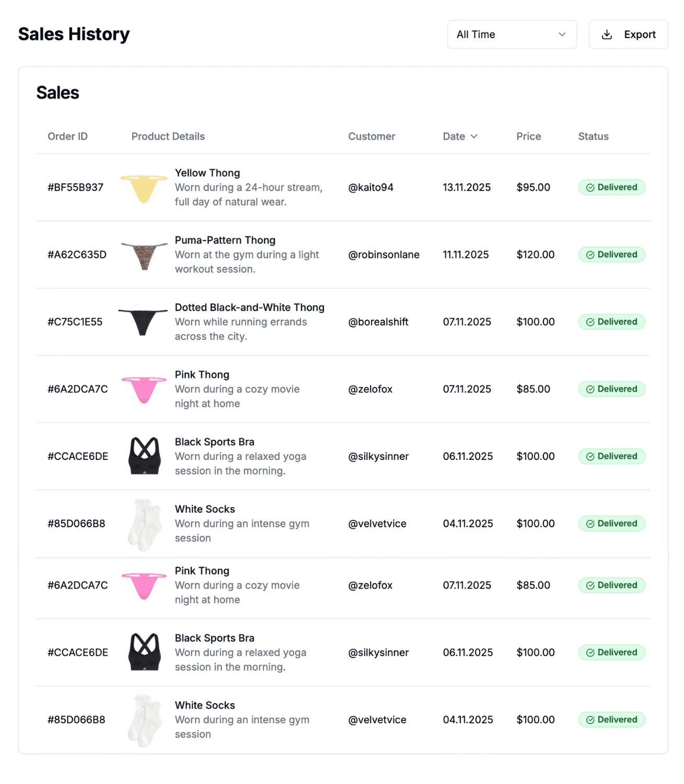Image resolution: width=684 pixels, height=784 pixels.
Task: Select order ID #BF55B937
Action: pos(75,187)
